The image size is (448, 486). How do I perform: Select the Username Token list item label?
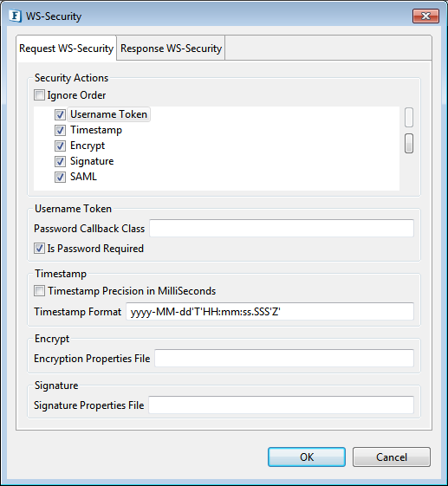point(109,114)
